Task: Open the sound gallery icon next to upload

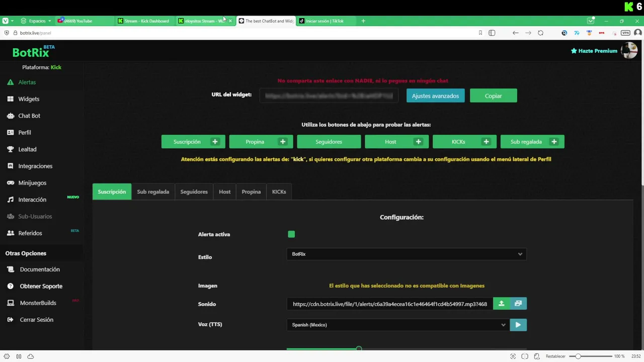Action: click(518, 304)
